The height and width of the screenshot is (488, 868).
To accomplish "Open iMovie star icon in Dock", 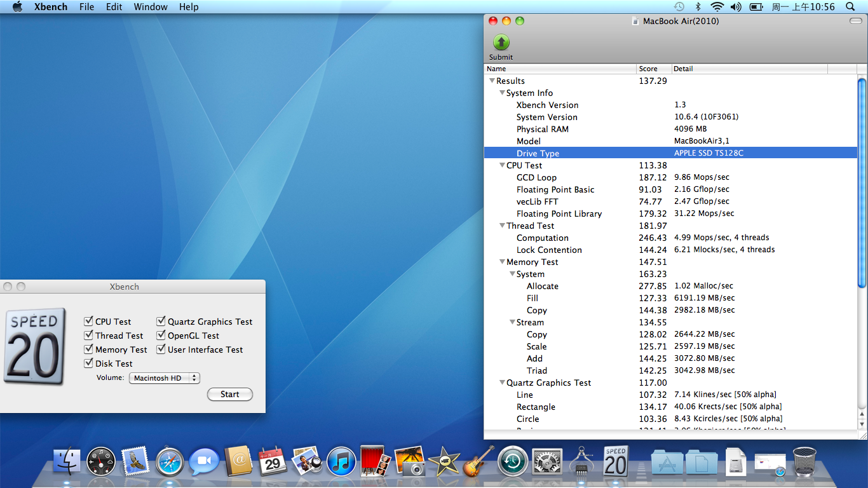I will coord(444,461).
